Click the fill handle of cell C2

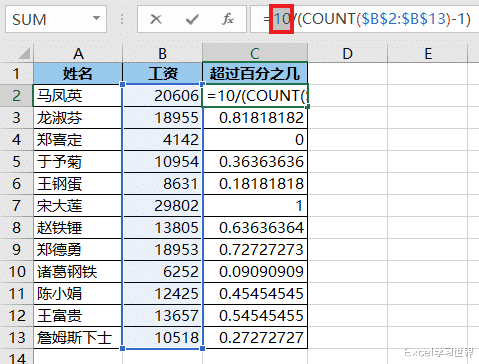(307, 106)
